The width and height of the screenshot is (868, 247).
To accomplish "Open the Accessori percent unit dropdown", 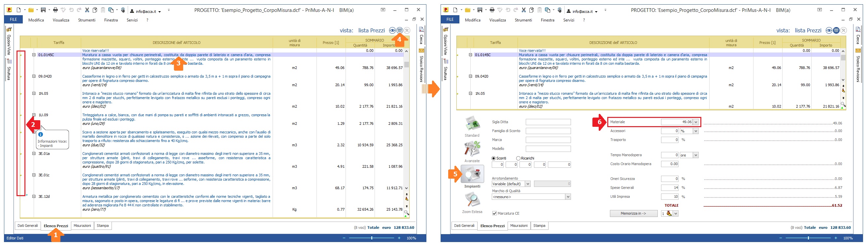I will pos(696,131).
